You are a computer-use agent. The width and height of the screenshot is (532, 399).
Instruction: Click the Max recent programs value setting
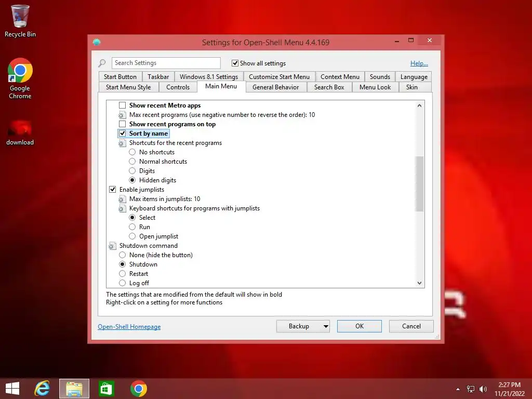point(222,115)
